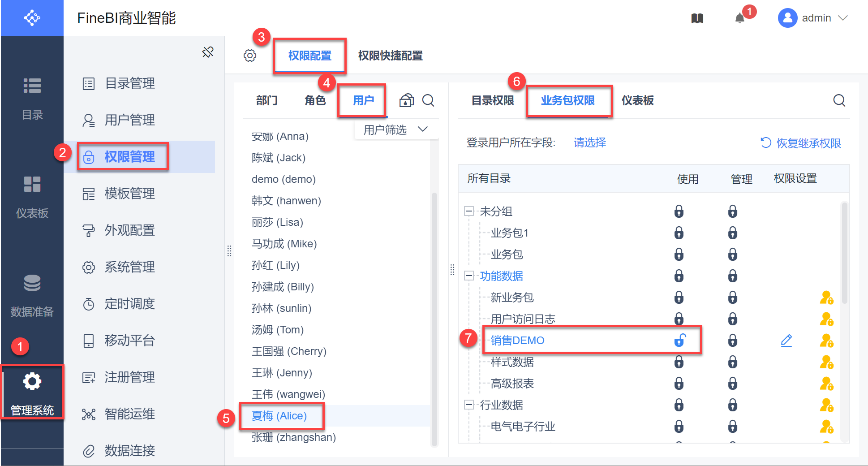The image size is (868, 466).
Task: Search users with the magnifier icon
Action: 428,100
